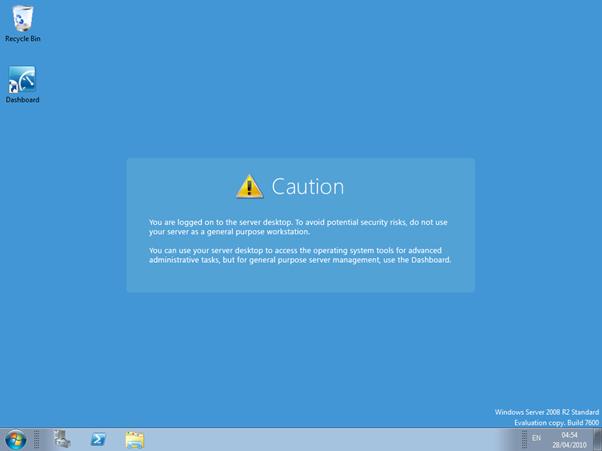Click the Windows Server 2008 R2 Standard text

pyautogui.click(x=547, y=412)
